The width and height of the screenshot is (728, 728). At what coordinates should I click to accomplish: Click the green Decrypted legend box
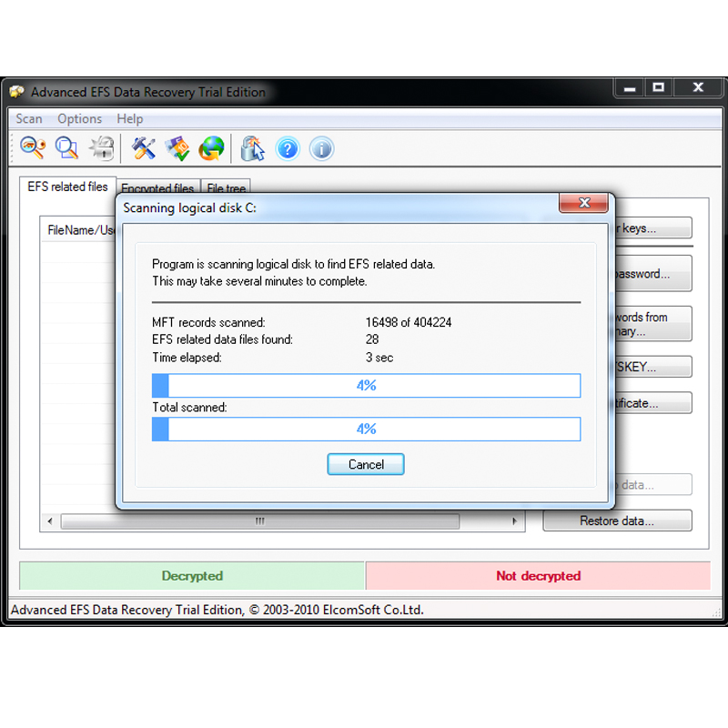[192, 576]
